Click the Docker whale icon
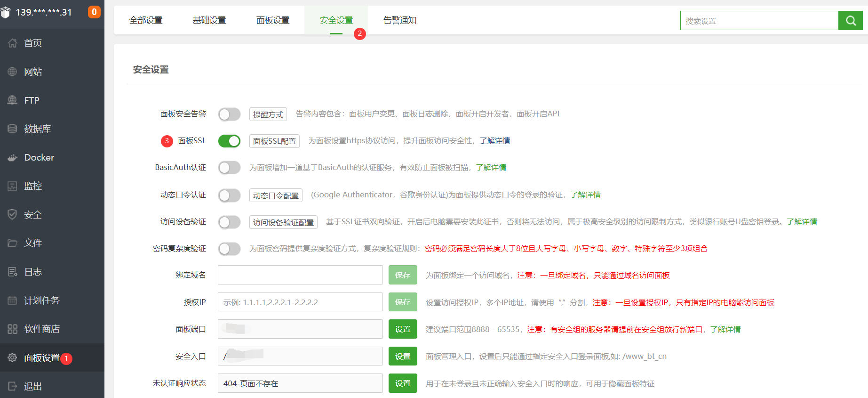Image resolution: width=868 pixels, height=398 pixels. [12, 157]
